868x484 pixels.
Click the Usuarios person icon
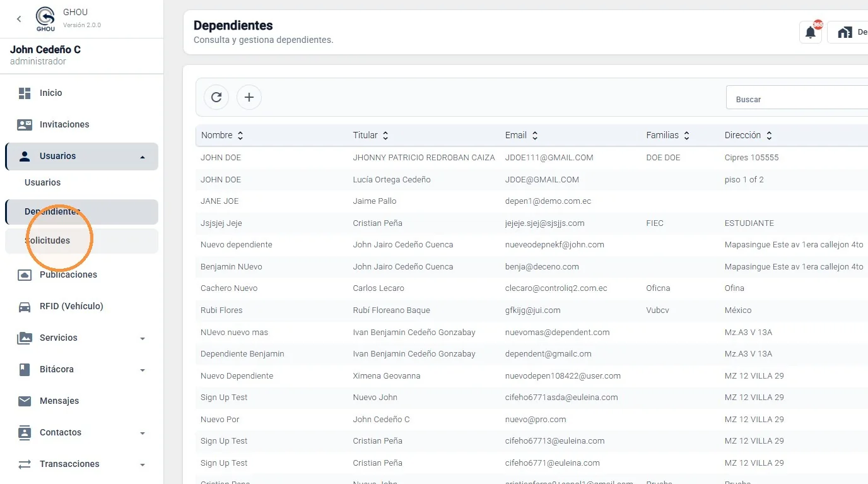pos(25,156)
